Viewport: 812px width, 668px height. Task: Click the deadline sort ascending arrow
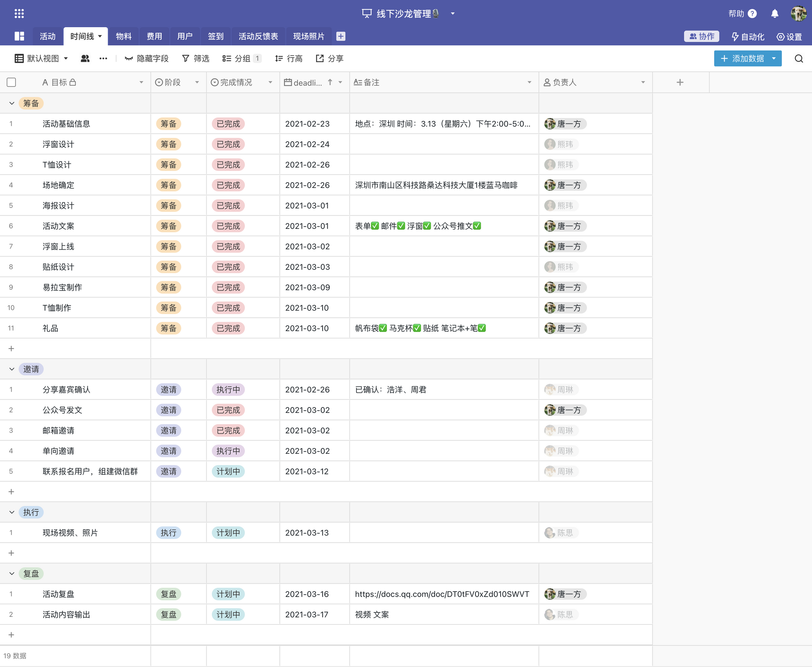(x=330, y=82)
